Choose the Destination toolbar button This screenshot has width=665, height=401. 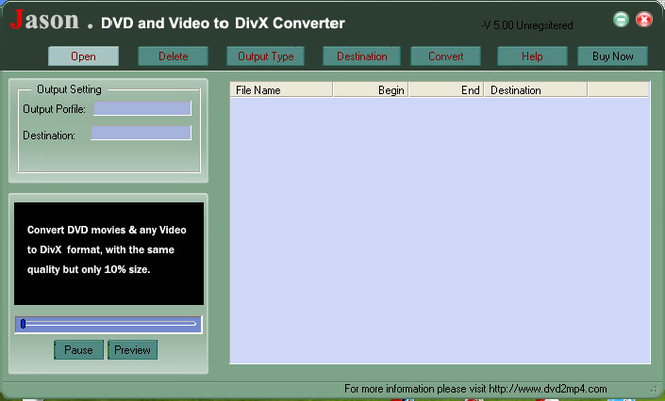[362, 56]
